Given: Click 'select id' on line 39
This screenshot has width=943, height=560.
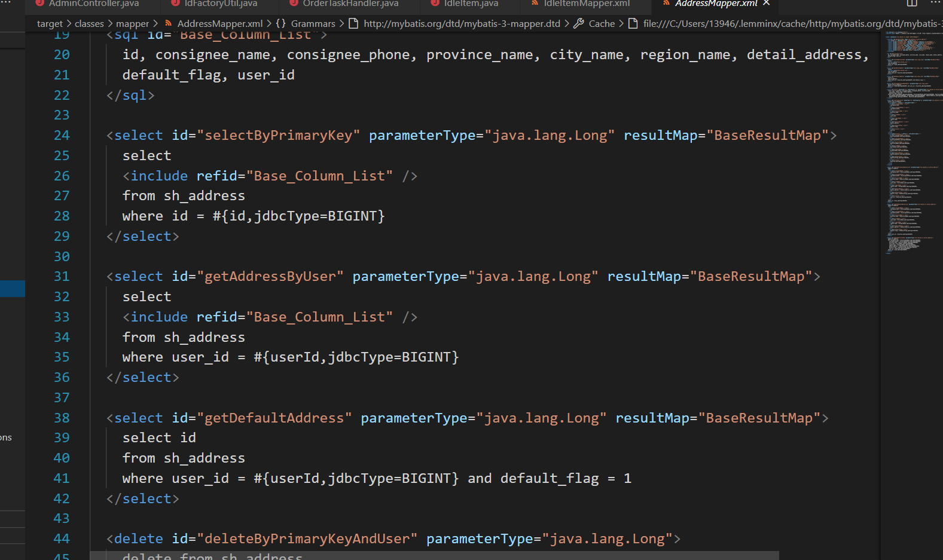Looking at the screenshot, I should tap(159, 438).
